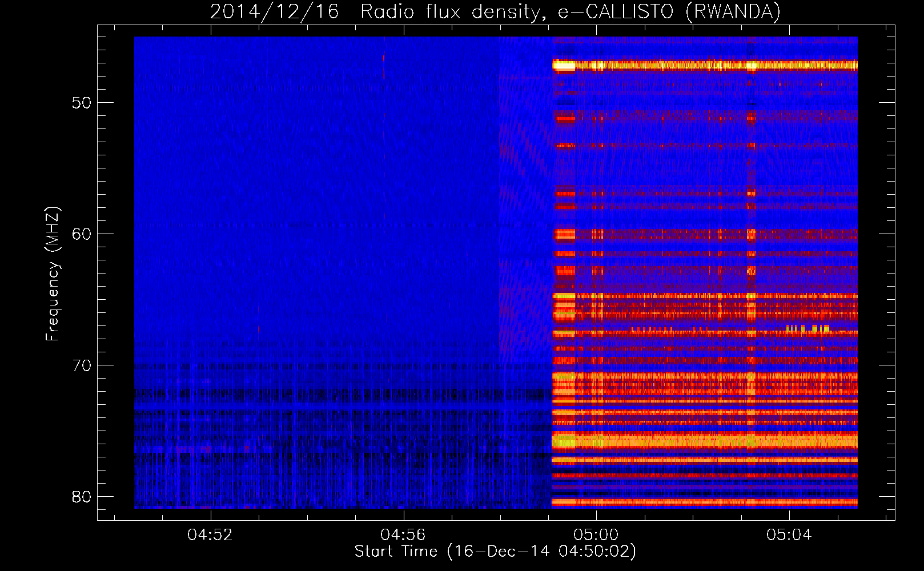Click the 'Start Time (16-Dec-14 04:50:02)' label
Screen dimensions: 924x571
tap(495, 552)
